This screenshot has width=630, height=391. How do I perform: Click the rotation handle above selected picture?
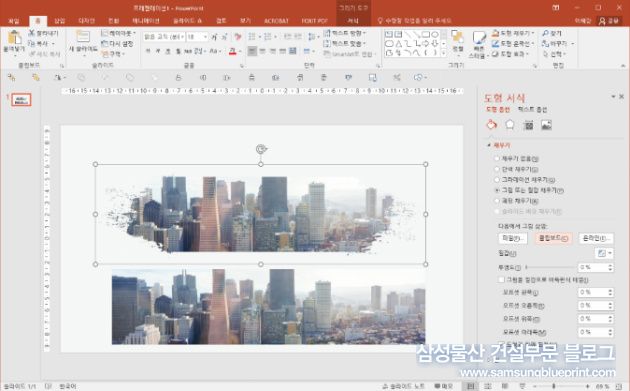(x=261, y=149)
